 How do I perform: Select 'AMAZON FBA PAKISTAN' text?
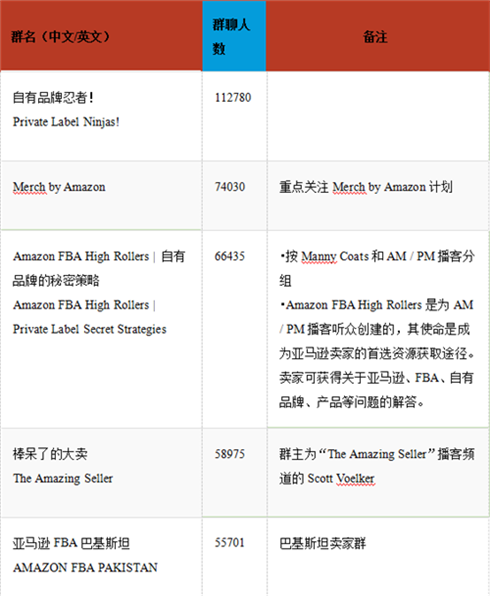click(85, 567)
